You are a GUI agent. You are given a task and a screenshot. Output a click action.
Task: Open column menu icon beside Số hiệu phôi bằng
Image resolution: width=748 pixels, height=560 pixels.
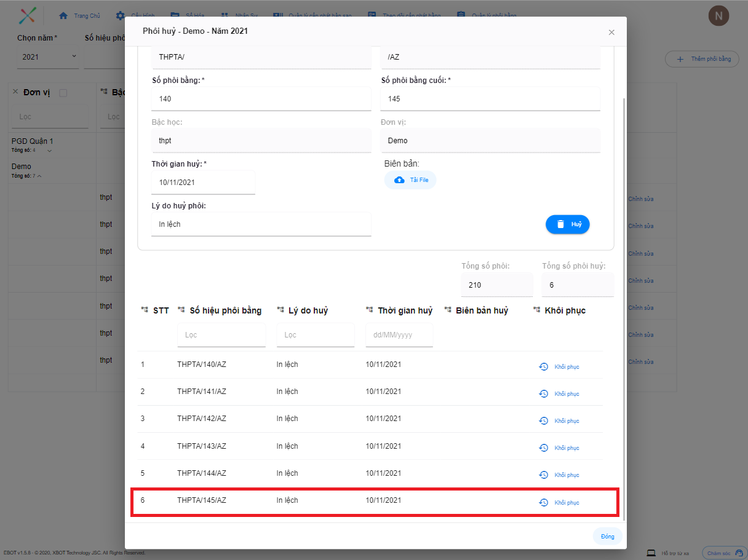click(x=181, y=310)
